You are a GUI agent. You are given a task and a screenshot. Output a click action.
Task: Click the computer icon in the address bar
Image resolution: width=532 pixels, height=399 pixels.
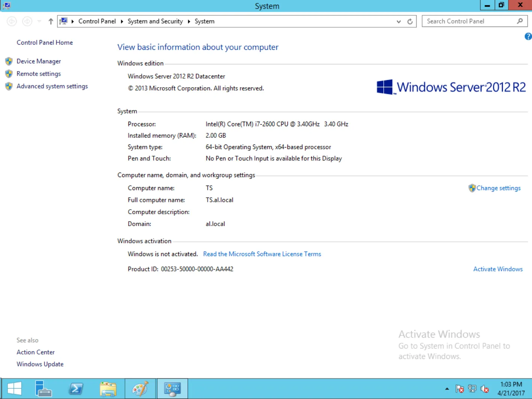[64, 21]
